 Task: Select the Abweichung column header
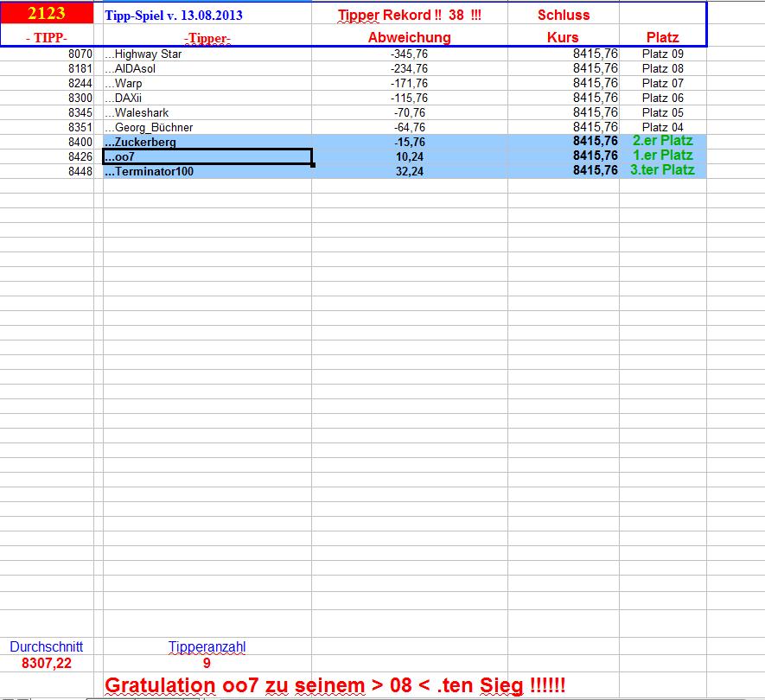[409, 37]
